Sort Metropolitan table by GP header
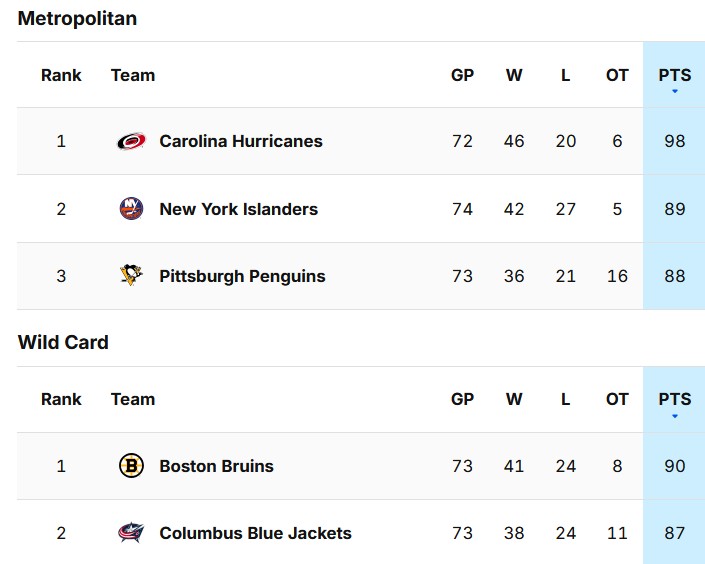 [462, 75]
